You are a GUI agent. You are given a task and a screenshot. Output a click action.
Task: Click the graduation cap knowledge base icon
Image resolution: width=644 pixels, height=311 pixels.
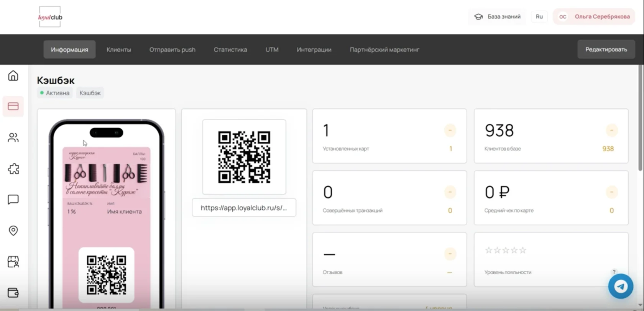point(478,17)
